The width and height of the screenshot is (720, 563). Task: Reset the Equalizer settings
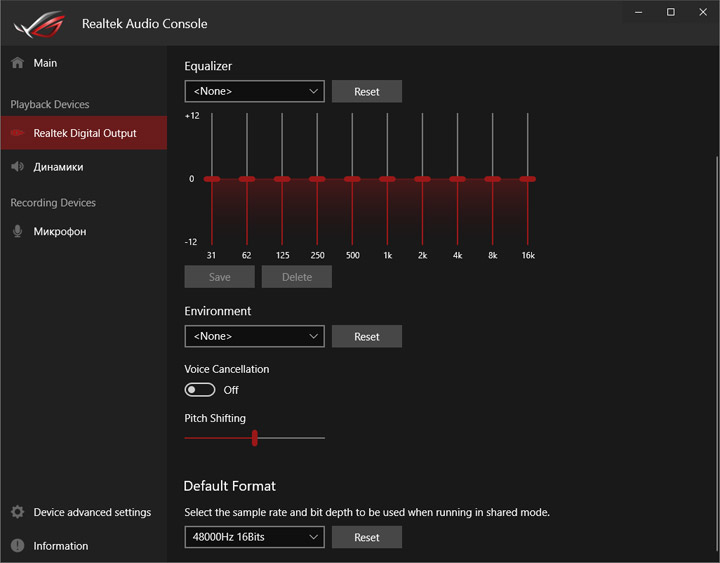[x=367, y=91]
